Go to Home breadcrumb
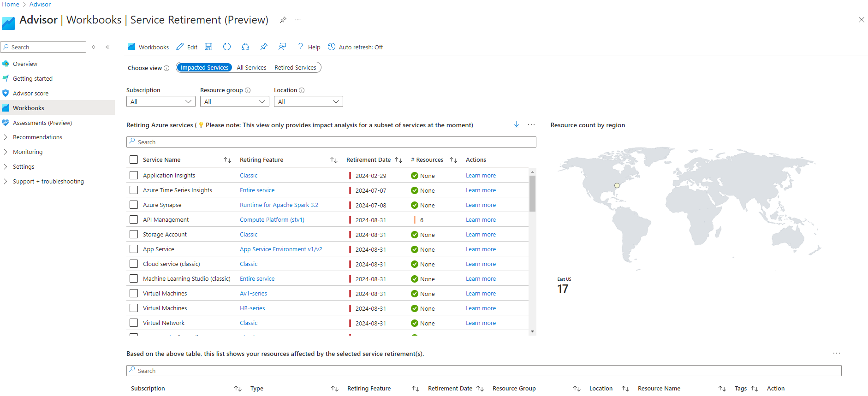Image resolution: width=868 pixels, height=396 pixels. 11,4
